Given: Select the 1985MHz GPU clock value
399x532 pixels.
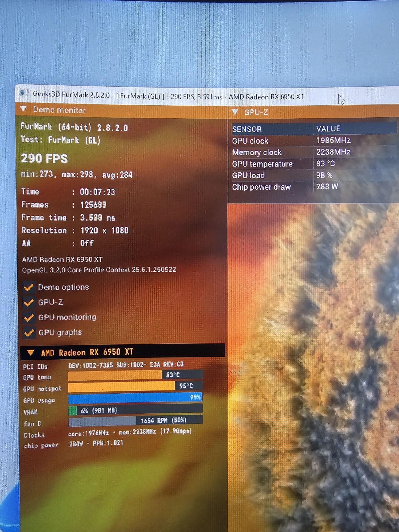Looking at the screenshot, I should 333,140.
